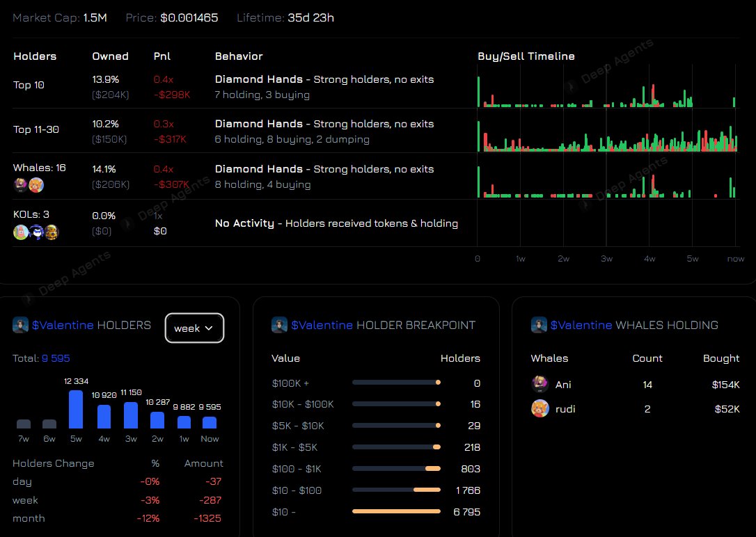
Task: Click the first whale avatar under Whales: 16
Action: coord(19,185)
